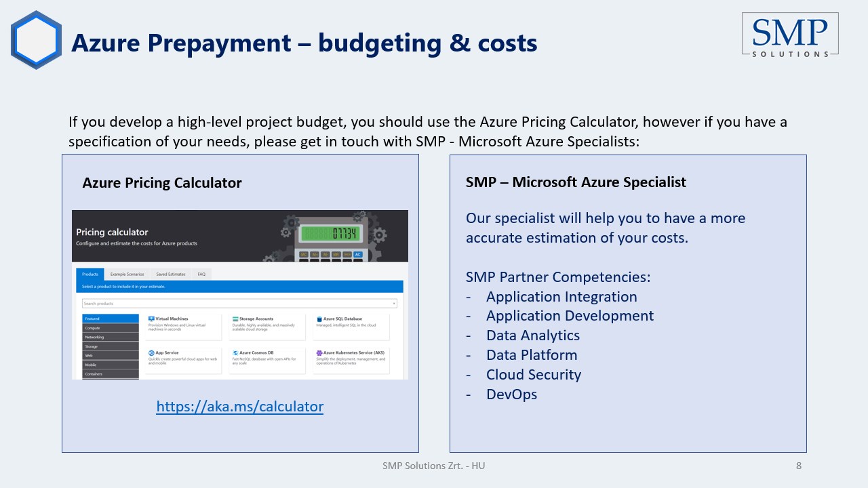Screen dimensions: 868x488
Task: Select the Featured category
Action: [111, 319]
